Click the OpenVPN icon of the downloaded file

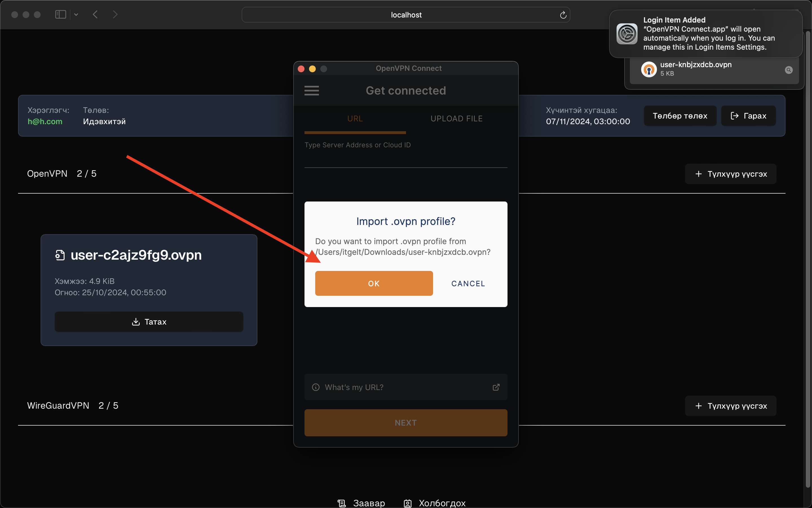click(649, 69)
